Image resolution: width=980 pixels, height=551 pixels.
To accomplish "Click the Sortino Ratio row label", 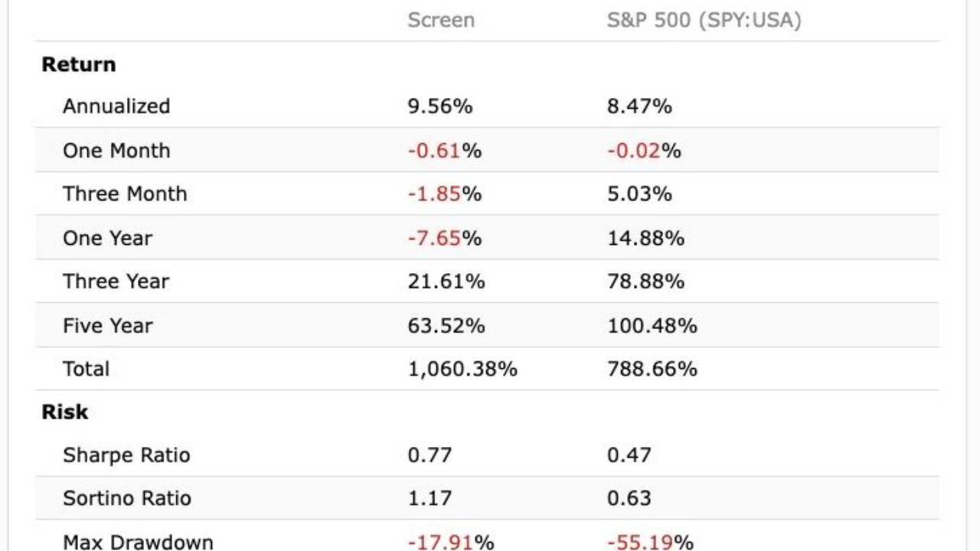I will coord(127,498).
